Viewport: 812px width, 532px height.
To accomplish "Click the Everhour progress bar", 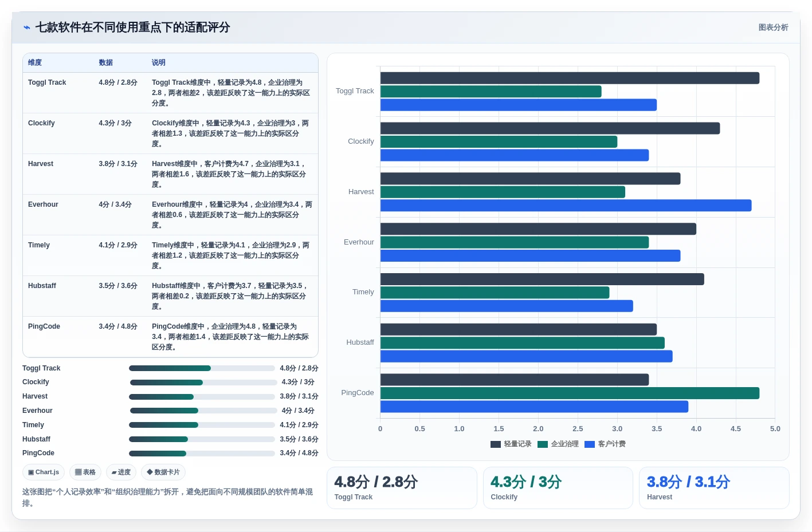I will tap(203, 411).
